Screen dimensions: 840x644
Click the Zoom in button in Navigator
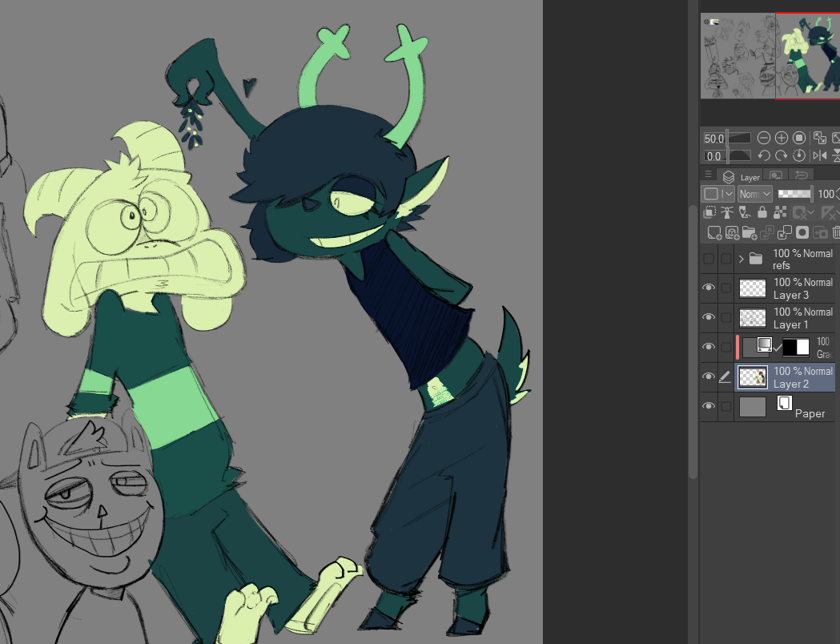pos(781,139)
